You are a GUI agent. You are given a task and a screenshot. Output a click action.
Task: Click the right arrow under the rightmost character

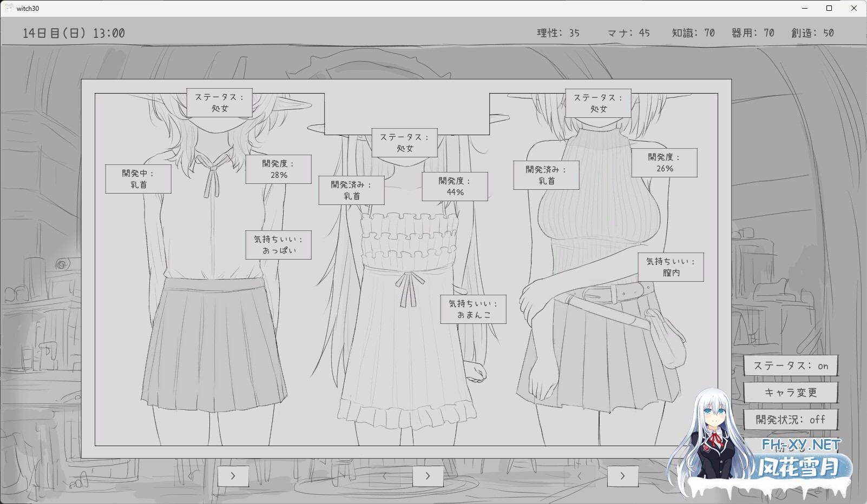coord(622,476)
